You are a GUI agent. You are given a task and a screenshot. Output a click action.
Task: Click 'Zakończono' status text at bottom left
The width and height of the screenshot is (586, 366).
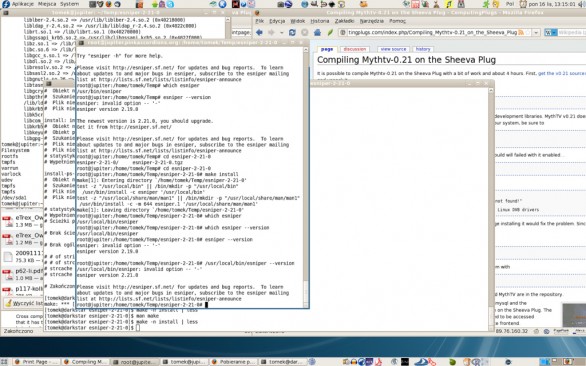click(x=18, y=331)
